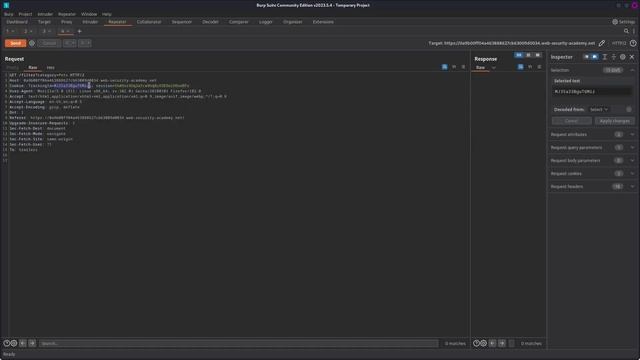The width and height of the screenshot is (640, 360).
Task: Click the Inspector Cancel button
Action: [x=571, y=121]
